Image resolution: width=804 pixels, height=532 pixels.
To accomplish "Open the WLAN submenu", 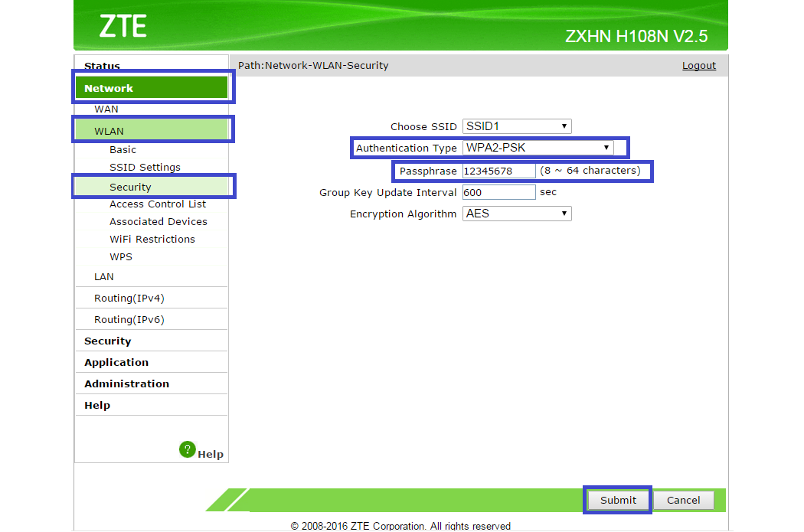I will point(152,131).
